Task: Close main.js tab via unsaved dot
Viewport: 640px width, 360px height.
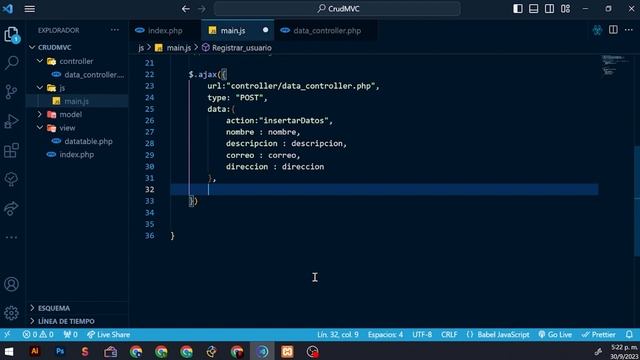Action: coord(266,30)
